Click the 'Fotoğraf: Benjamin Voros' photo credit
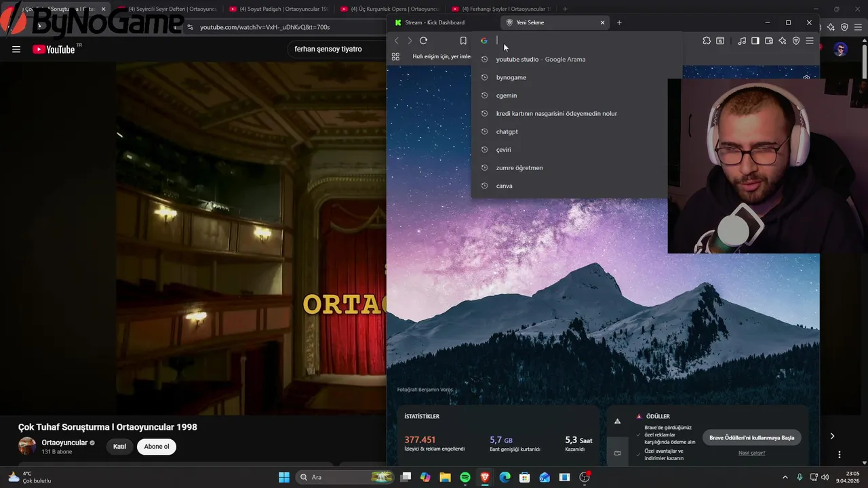This screenshot has height=488, width=868. click(x=425, y=390)
